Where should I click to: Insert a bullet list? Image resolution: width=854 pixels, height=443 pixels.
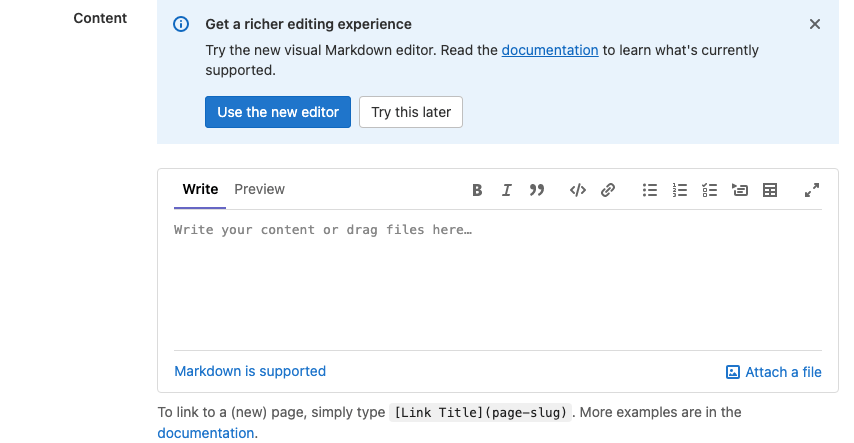(x=650, y=190)
